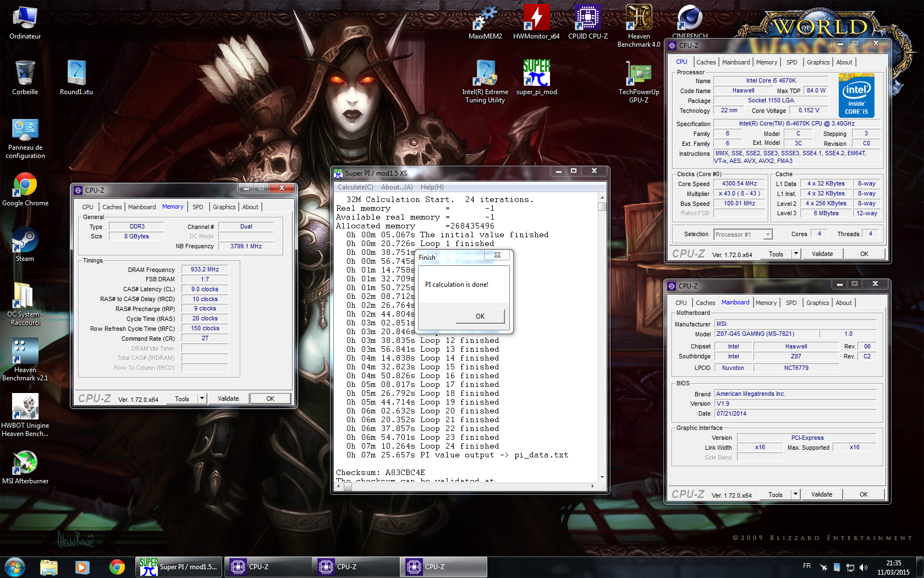Click the Z87-G45 GAMING model field
The height and width of the screenshot is (578, 924).
tap(766, 334)
